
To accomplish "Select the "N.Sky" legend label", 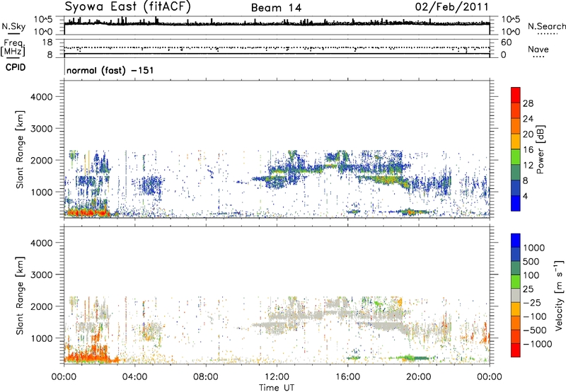I will (x=13, y=27).
